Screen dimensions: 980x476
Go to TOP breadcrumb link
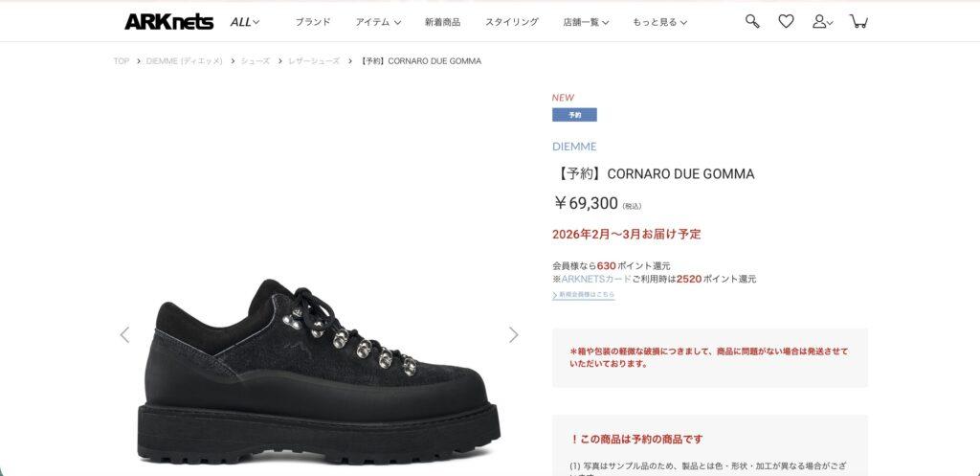coord(122,61)
